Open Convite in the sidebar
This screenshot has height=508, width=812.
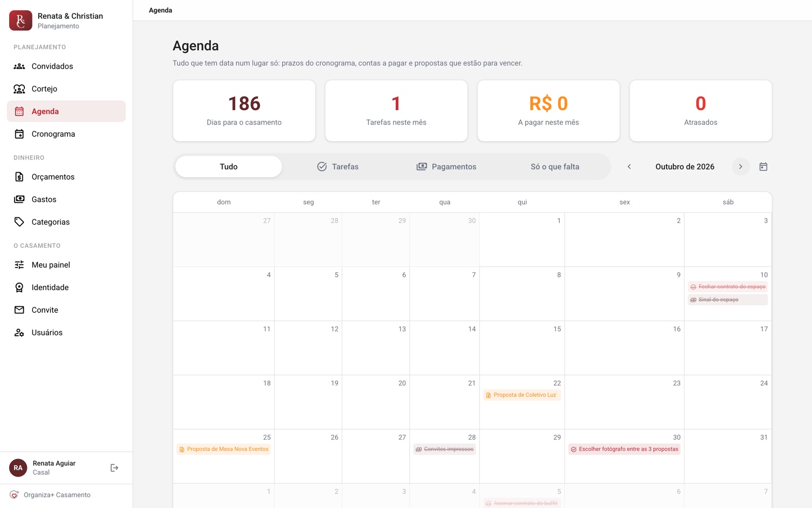[66, 310]
